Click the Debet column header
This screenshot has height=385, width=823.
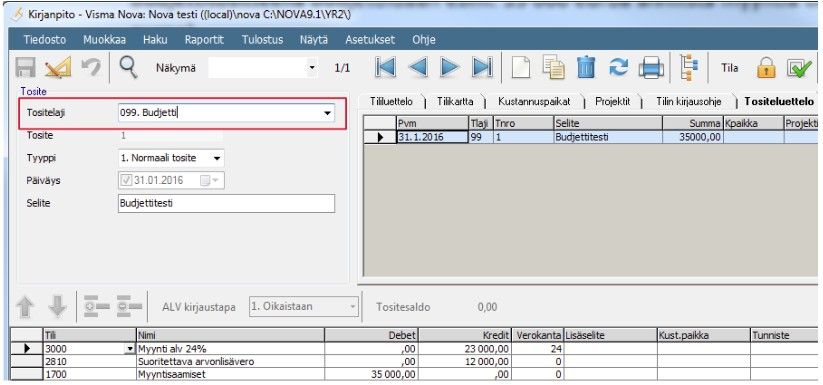coord(371,336)
